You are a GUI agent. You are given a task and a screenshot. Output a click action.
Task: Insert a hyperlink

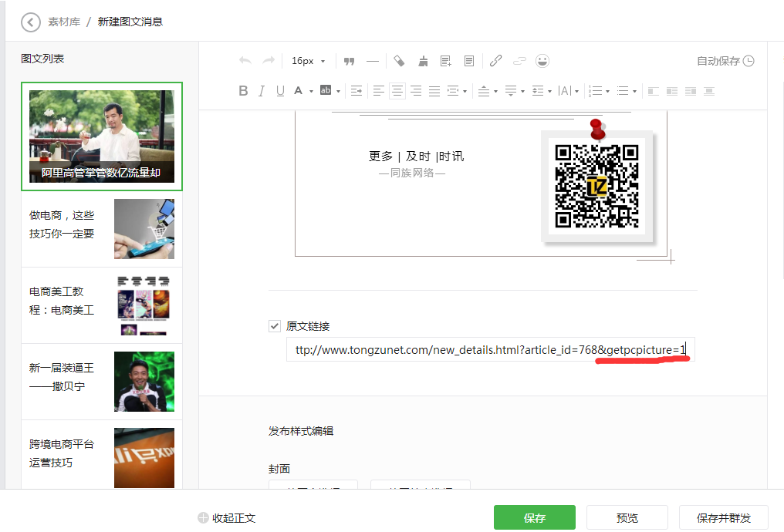tap(495, 60)
